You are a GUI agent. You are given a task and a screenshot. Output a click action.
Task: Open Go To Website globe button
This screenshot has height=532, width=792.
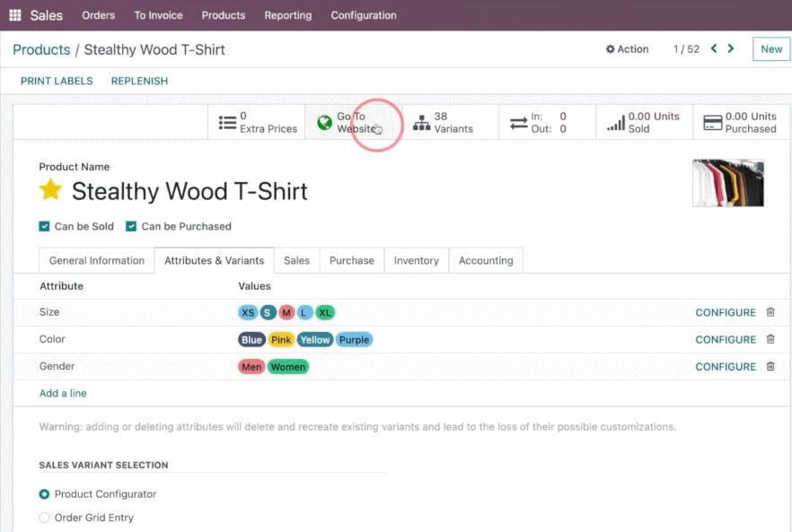pyautogui.click(x=324, y=122)
